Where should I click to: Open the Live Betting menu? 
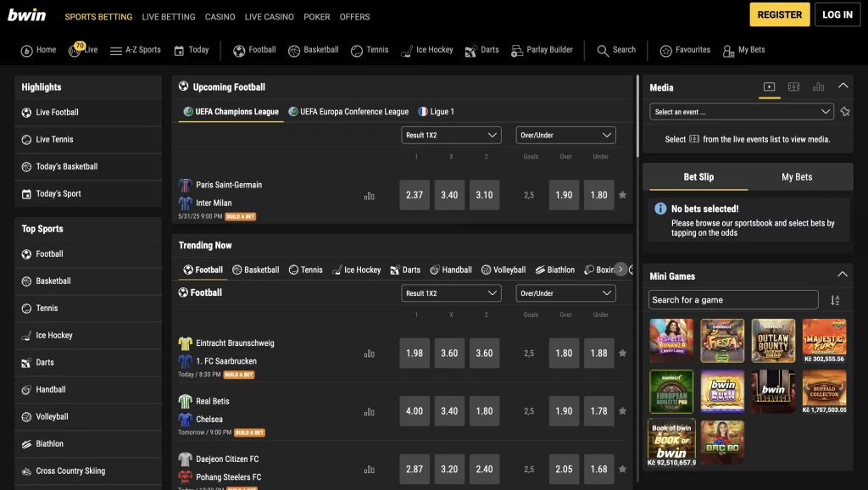[x=169, y=17]
